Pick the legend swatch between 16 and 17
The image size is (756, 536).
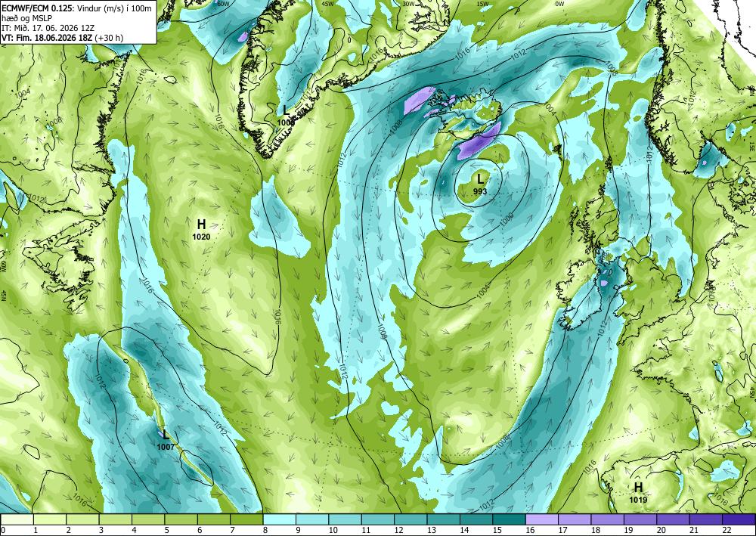point(541,519)
